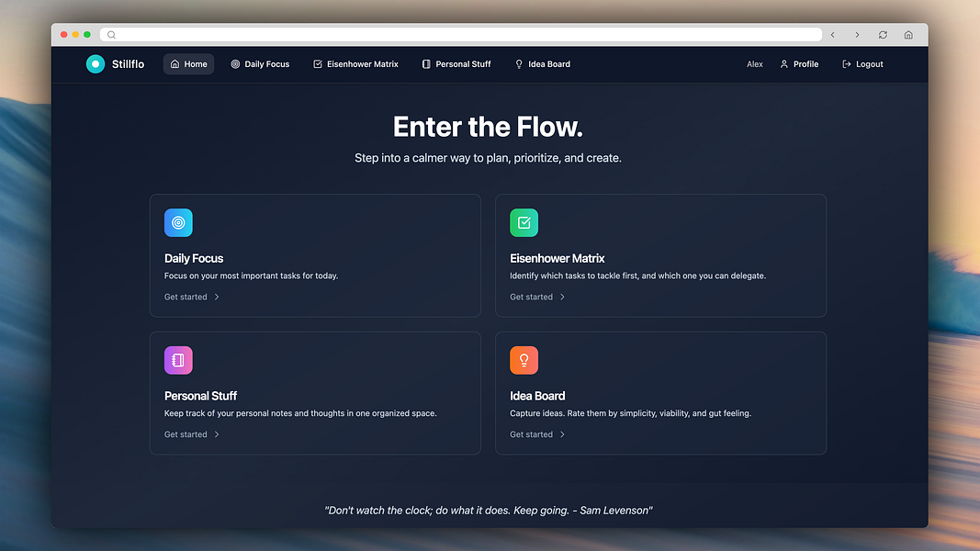The height and width of the screenshot is (551, 980).
Task: Click the Sam Levenson quote text
Action: [488, 511]
